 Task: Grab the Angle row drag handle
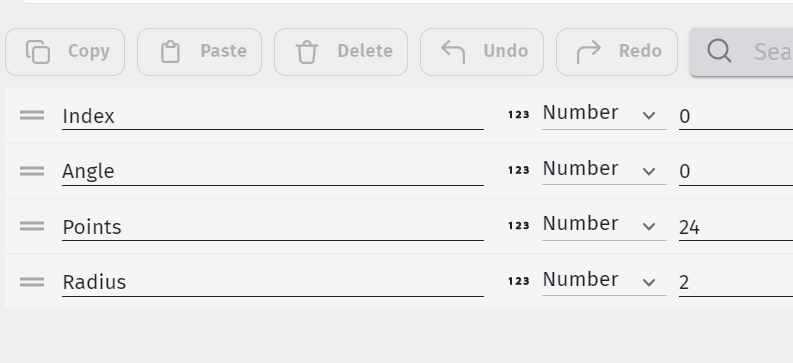tap(32, 171)
